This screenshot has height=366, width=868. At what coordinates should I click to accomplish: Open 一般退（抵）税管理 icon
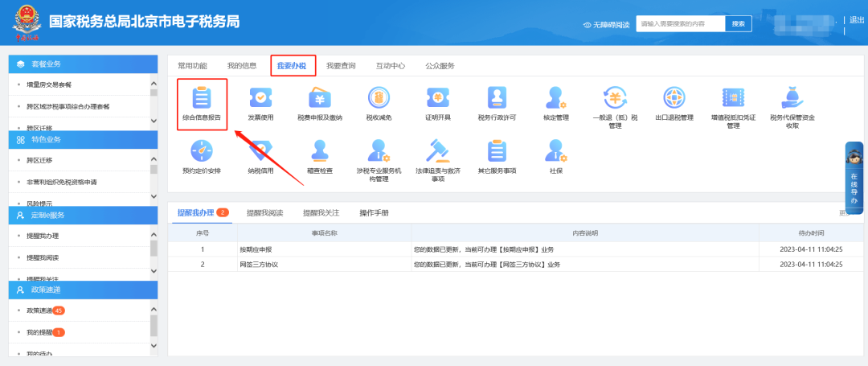click(x=615, y=97)
